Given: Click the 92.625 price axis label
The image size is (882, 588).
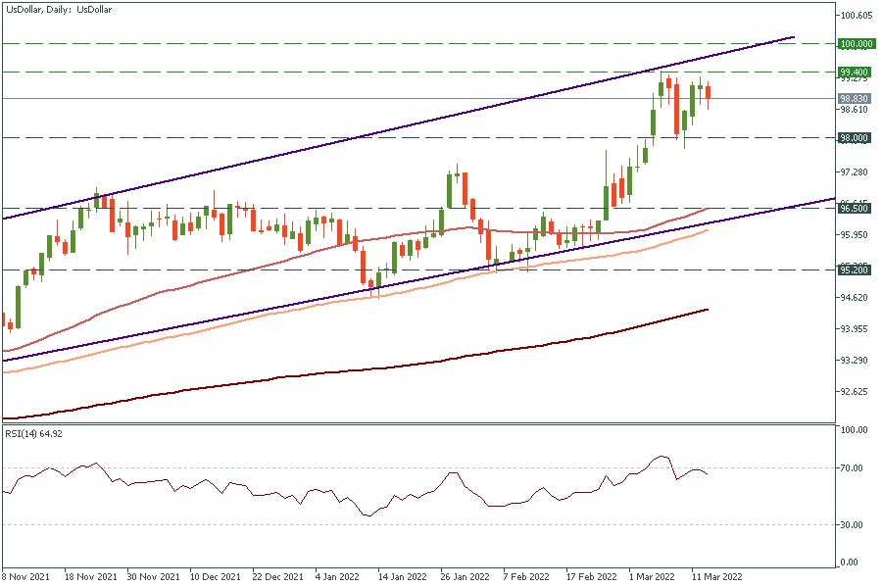Looking at the screenshot, I should click(857, 392).
